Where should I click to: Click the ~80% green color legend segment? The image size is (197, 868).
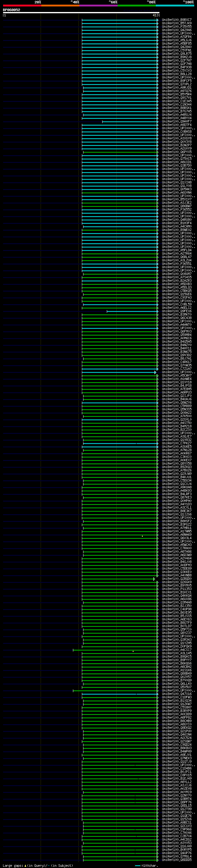pos(137,6)
